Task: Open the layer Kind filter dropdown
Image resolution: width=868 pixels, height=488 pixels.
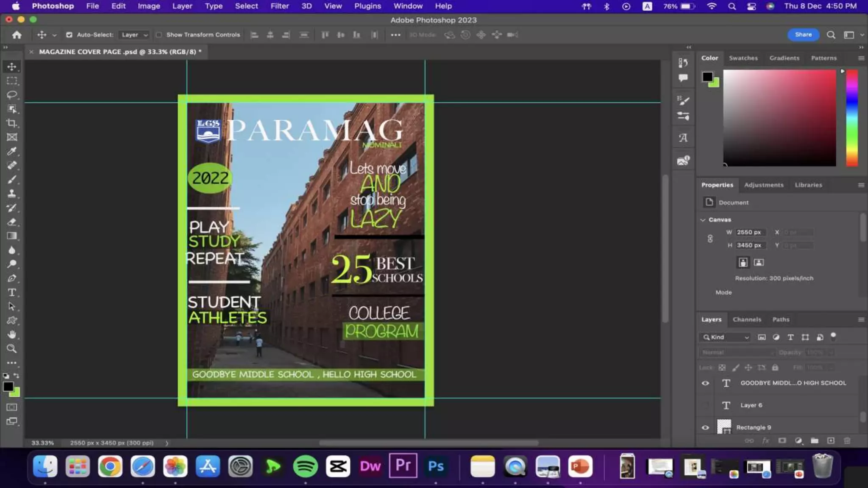Action: (x=726, y=337)
